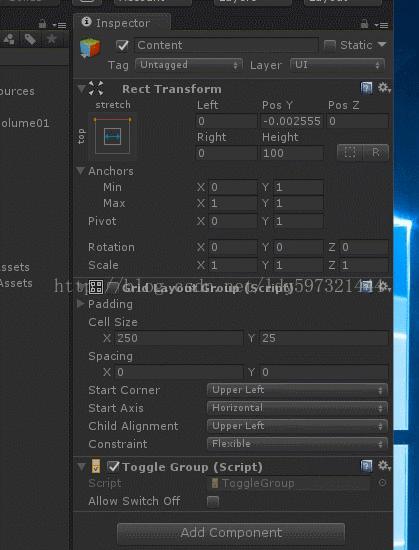Click the Anchors Max Y field
The width and height of the screenshot is (419, 550).
[298, 203]
